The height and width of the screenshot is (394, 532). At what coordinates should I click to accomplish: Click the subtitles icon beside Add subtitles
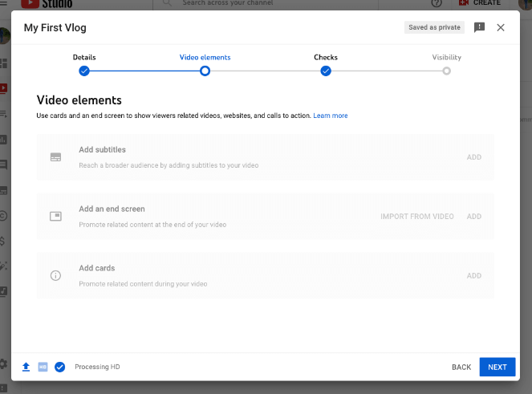pyautogui.click(x=55, y=157)
